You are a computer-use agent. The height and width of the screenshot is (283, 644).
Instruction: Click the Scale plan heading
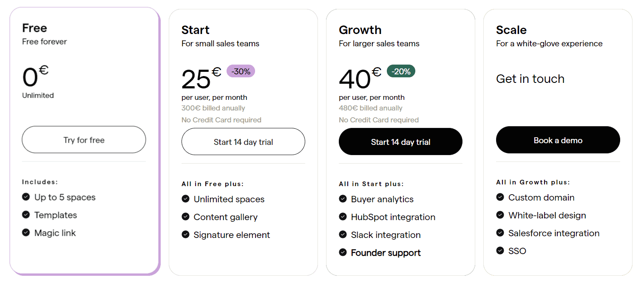511,30
